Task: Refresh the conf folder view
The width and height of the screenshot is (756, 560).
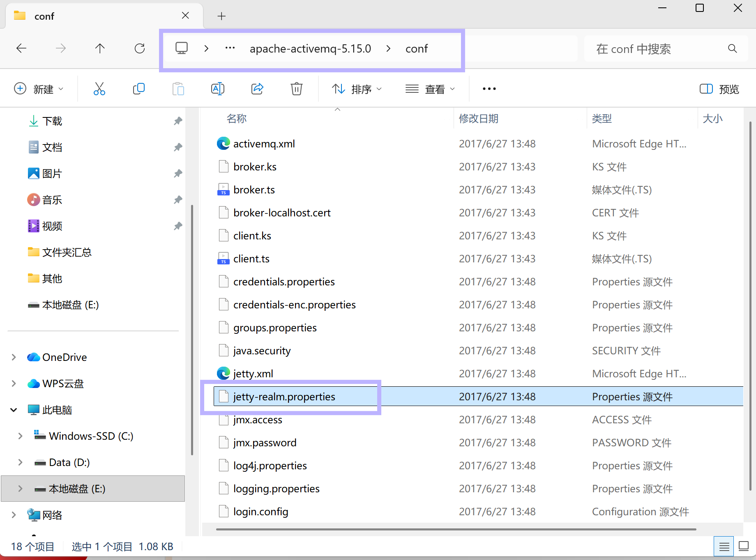Action: point(140,48)
